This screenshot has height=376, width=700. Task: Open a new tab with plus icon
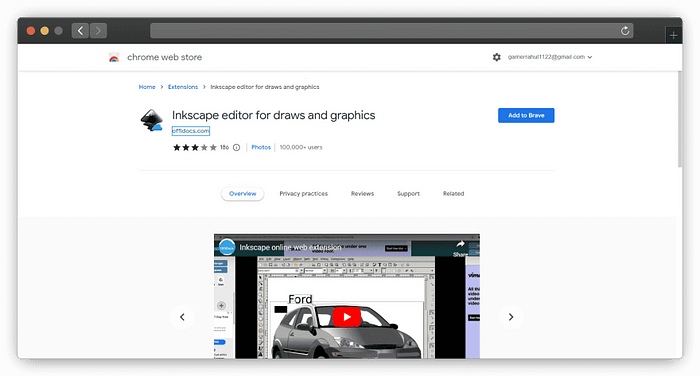pyautogui.click(x=673, y=35)
